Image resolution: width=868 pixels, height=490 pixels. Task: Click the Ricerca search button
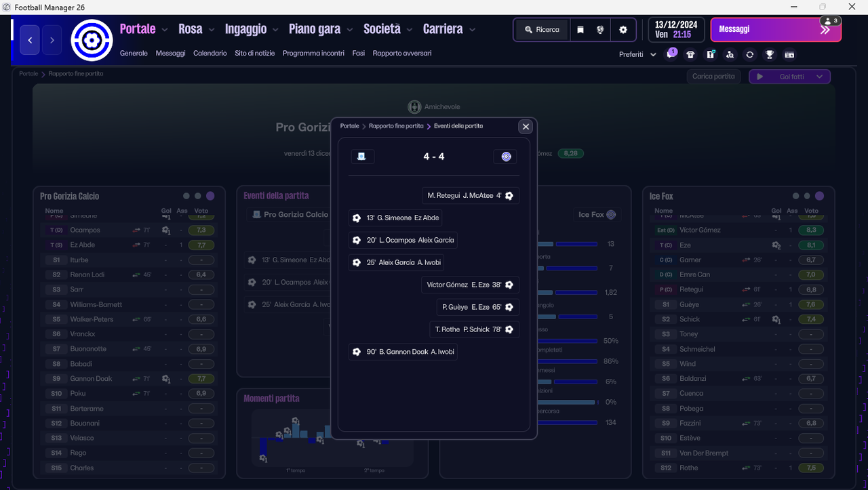(542, 30)
